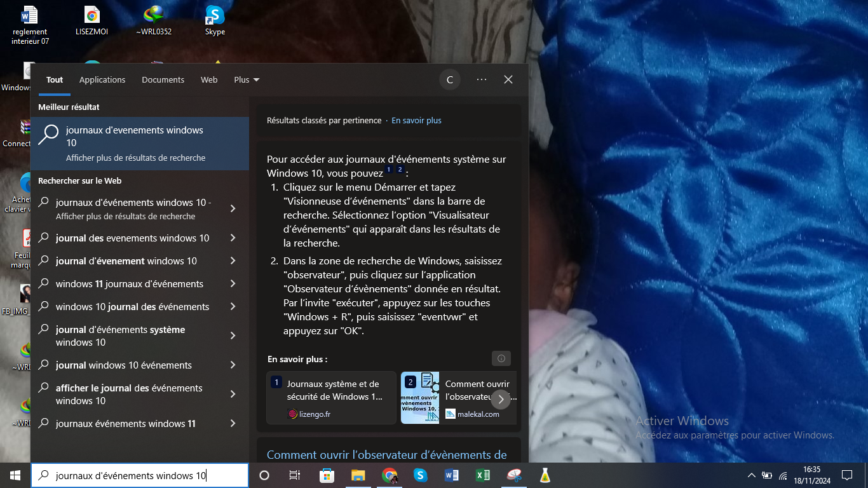Click the info icon next to En savoir plus
Image resolution: width=868 pixels, height=488 pixels.
(x=501, y=358)
